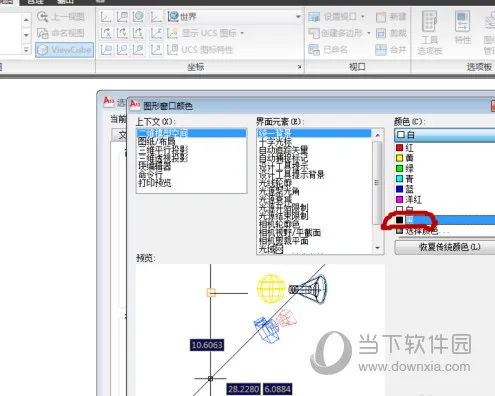
Task: Click the UCS world globe icon
Action: [173, 16]
